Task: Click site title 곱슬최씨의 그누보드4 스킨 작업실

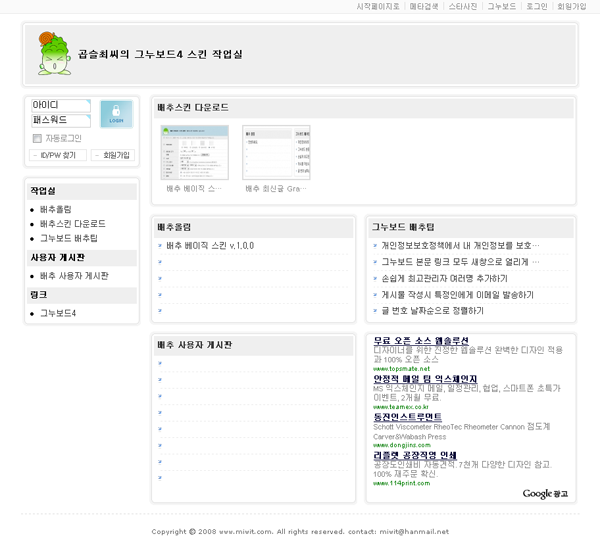Action: [160, 54]
